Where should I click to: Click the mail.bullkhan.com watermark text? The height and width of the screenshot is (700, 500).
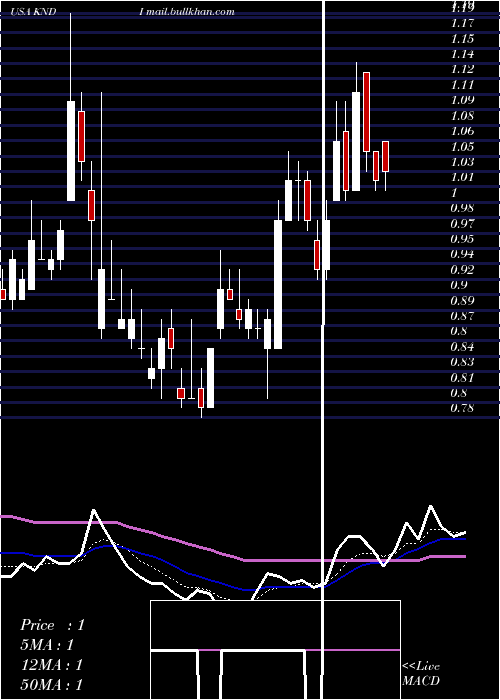coord(190,12)
